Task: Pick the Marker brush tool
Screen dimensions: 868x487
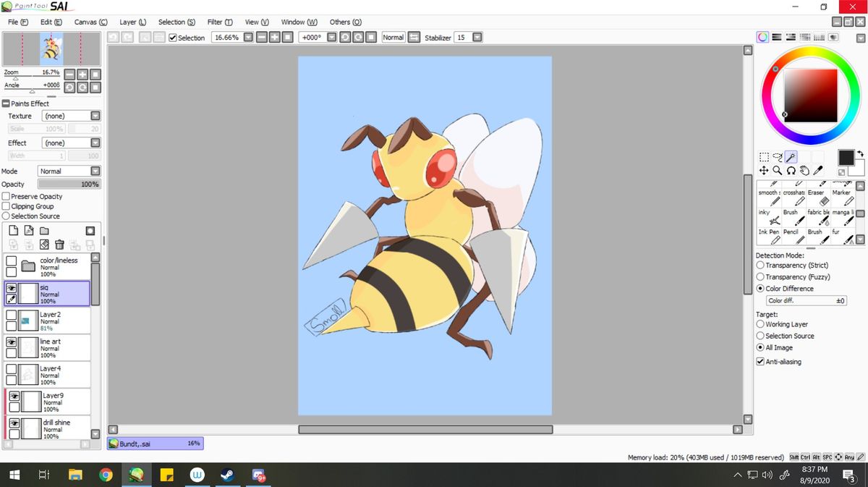Action: pos(842,198)
